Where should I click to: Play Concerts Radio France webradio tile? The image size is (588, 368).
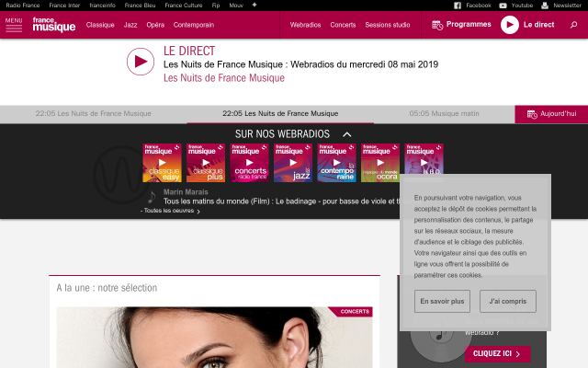(249, 163)
